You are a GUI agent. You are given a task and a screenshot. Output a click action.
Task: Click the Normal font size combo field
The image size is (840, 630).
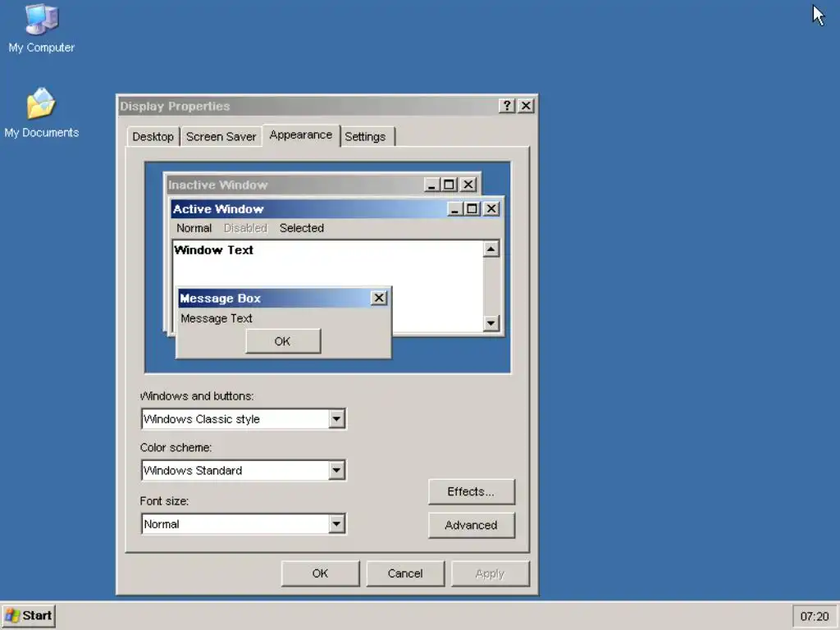(x=243, y=524)
